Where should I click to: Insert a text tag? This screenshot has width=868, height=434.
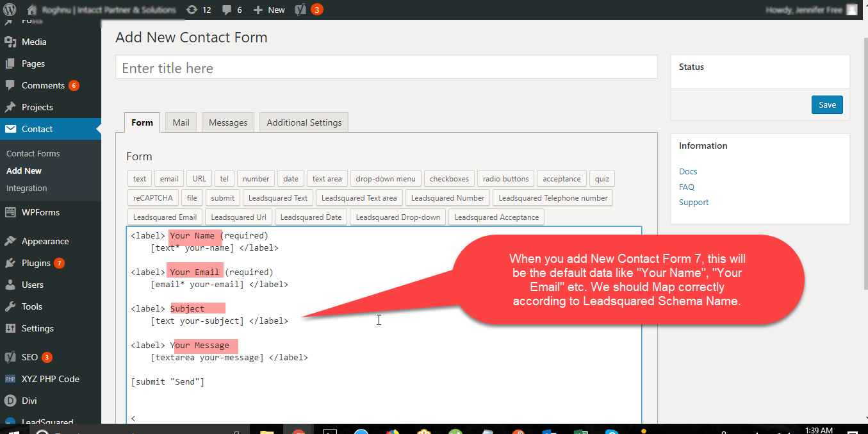point(140,179)
